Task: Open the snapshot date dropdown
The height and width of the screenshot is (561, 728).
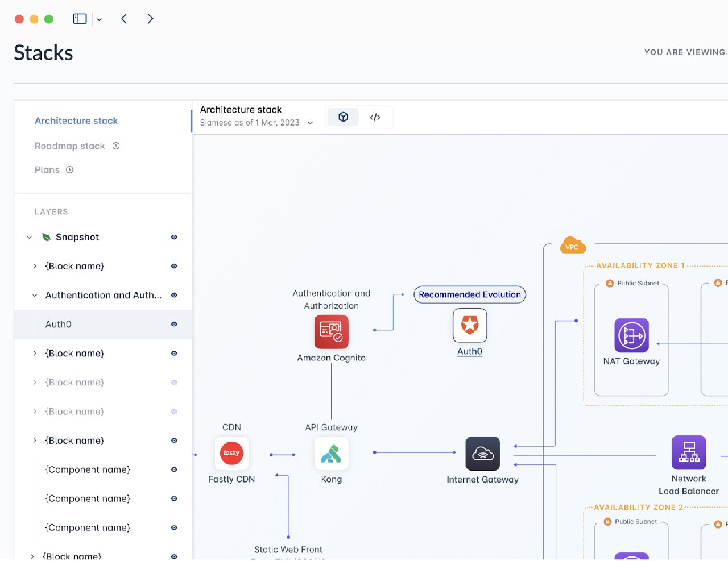Action: [x=311, y=123]
